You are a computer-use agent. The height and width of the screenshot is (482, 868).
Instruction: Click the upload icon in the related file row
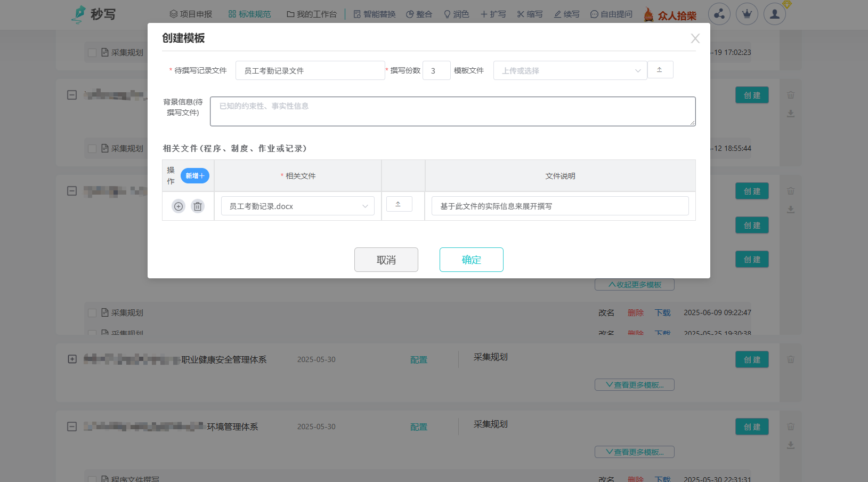point(399,204)
